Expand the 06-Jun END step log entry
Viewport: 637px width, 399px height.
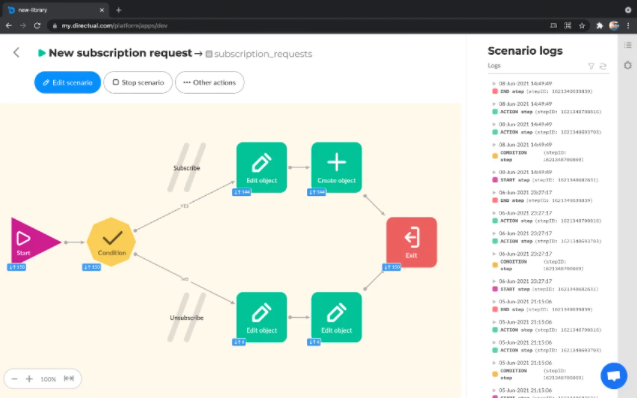[x=494, y=193]
